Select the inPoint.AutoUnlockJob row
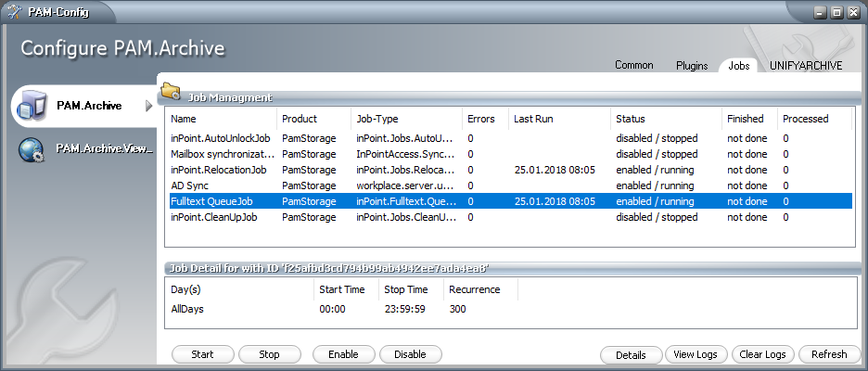The image size is (868, 371). (510, 138)
